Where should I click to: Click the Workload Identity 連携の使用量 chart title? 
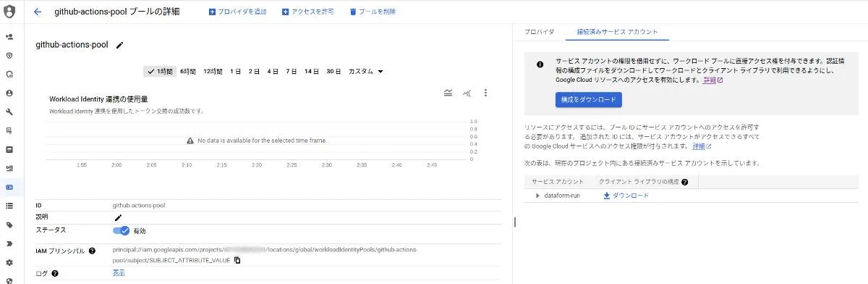[x=98, y=99]
